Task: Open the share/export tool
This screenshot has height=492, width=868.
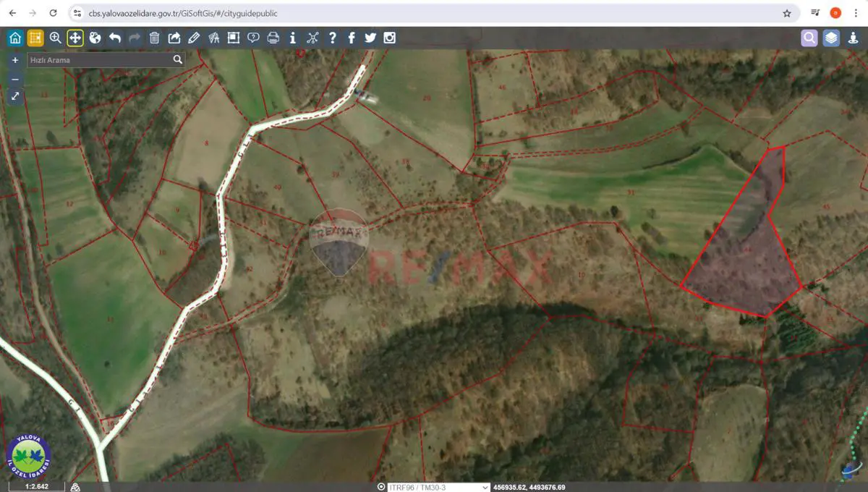Action: point(174,38)
